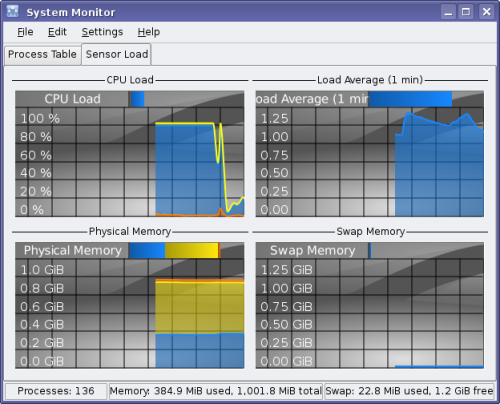Click the Memory usage status bar field
This screenshot has width=500, height=404.
tap(216, 391)
